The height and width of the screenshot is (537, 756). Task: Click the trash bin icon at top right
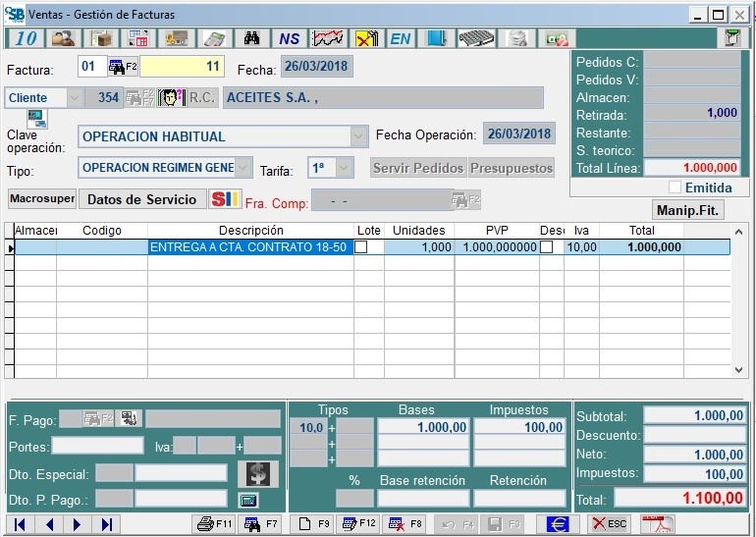point(731,38)
